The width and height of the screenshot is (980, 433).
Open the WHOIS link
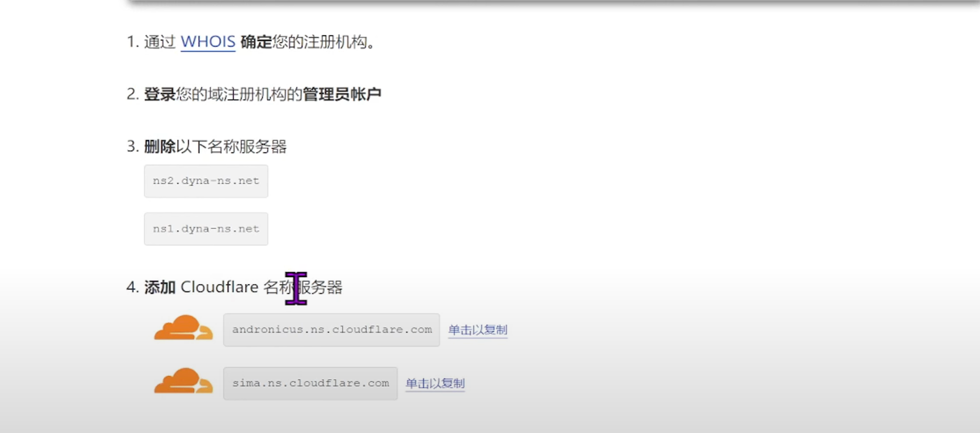click(x=208, y=42)
